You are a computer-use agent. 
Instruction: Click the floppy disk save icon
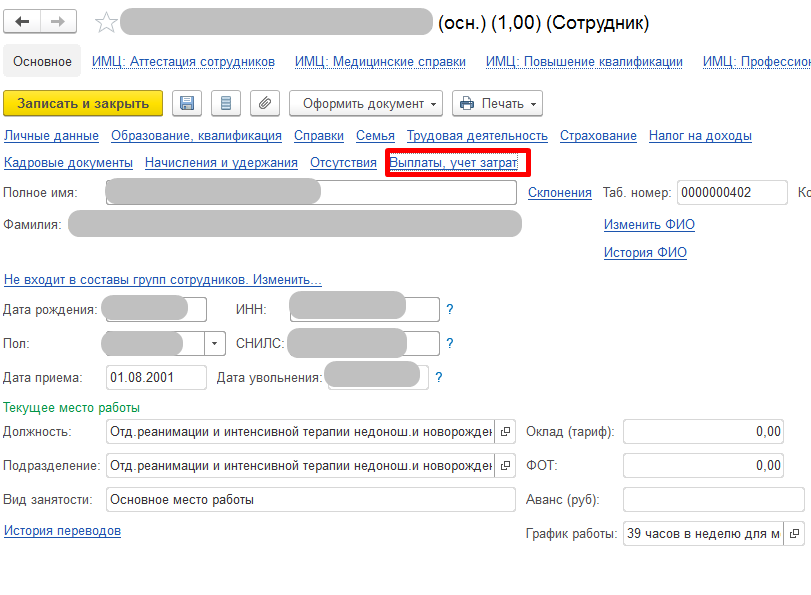pyautogui.click(x=187, y=103)
